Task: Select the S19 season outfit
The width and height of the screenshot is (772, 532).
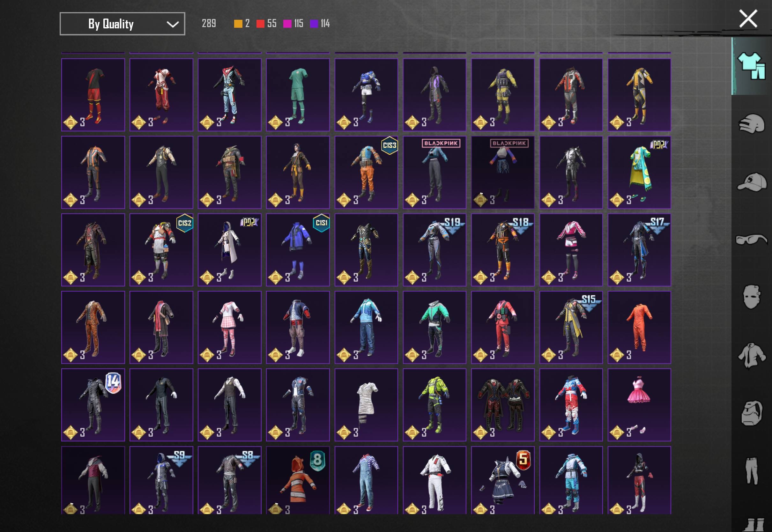Action: (434, 250)
